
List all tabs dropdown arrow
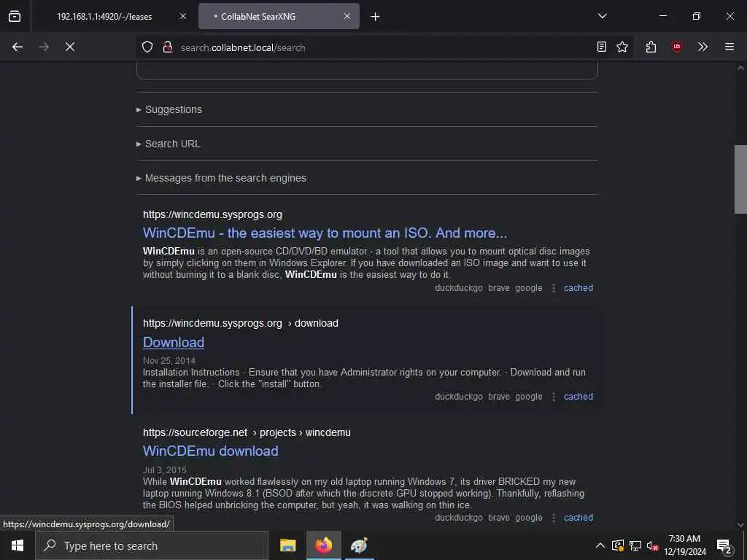(602, 16)
